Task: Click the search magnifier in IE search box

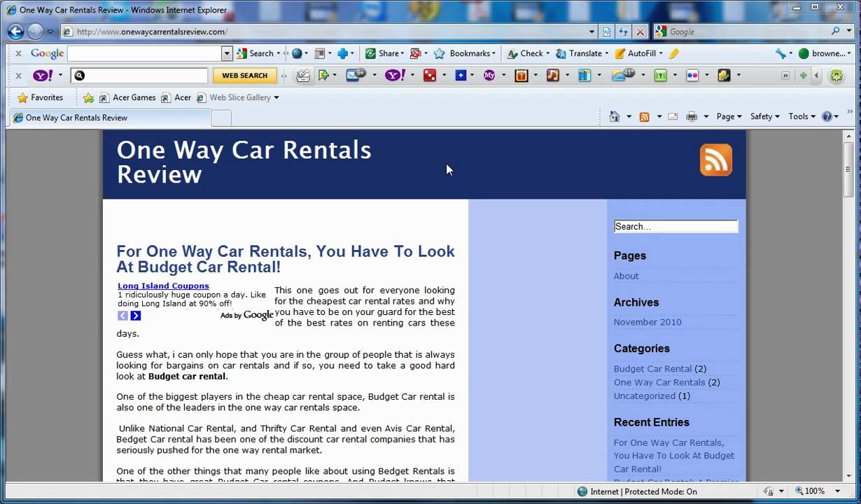Action: [836, 31]
